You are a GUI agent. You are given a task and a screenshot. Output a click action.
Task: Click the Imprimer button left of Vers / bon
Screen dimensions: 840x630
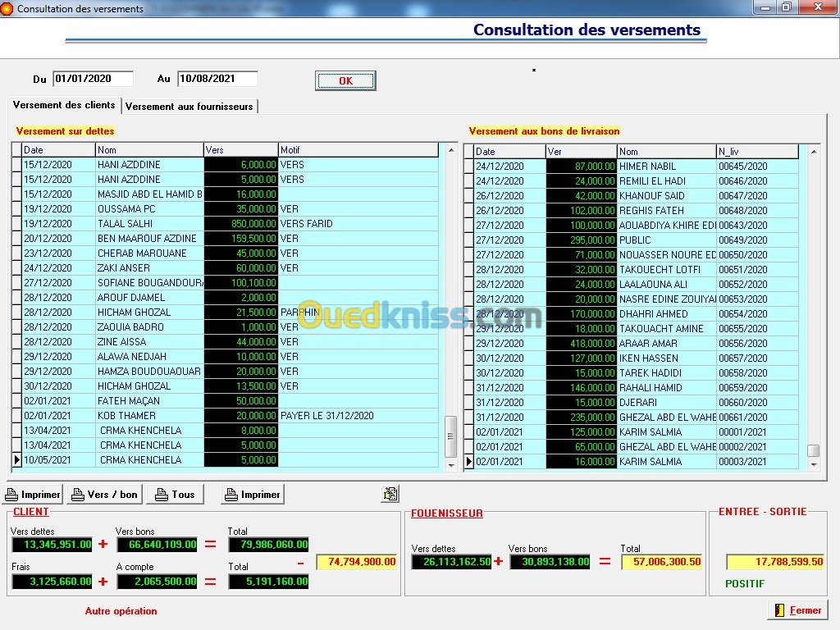pos(34,495)
